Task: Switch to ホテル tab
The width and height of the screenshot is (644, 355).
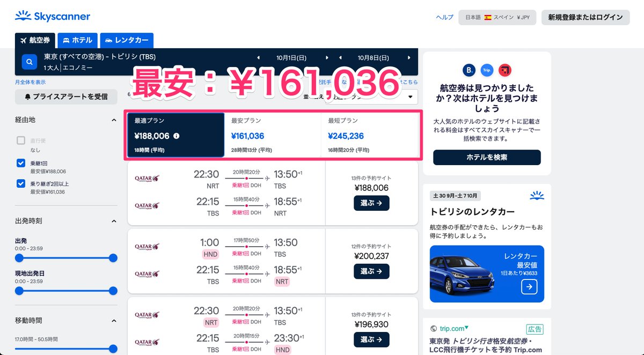Action: 77,40
